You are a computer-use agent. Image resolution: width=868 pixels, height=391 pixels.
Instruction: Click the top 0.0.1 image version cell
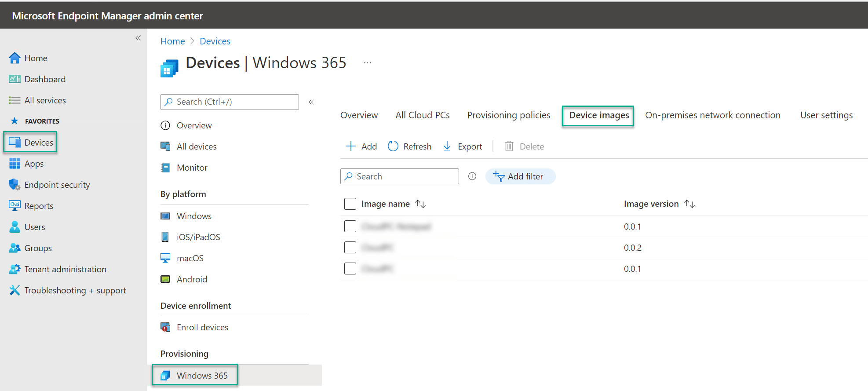pos(632,227)
